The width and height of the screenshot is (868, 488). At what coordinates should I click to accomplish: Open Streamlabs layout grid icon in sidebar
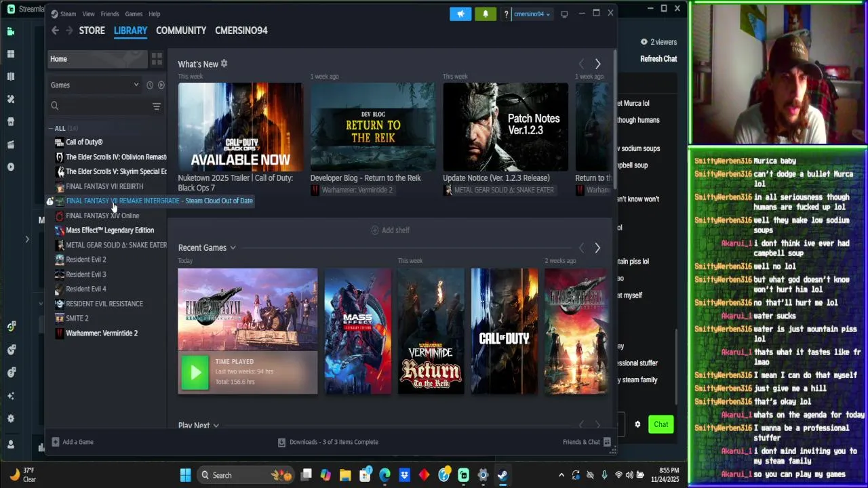[x=10, y=54]
